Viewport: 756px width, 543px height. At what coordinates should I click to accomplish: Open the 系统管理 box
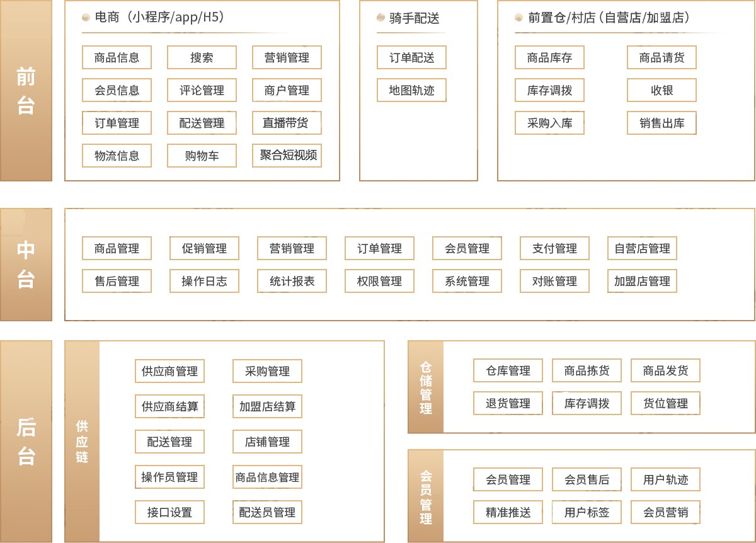pyautogui.click(x=467, y=281)
